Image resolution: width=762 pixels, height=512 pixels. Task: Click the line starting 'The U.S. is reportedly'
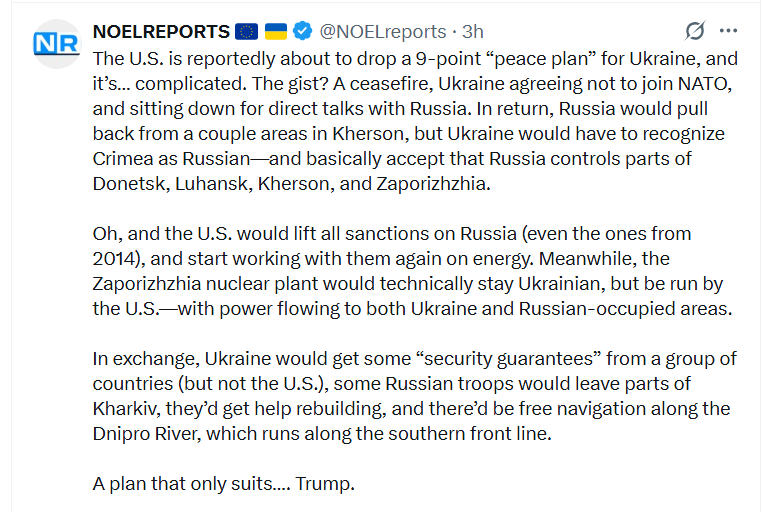(415, 59)
